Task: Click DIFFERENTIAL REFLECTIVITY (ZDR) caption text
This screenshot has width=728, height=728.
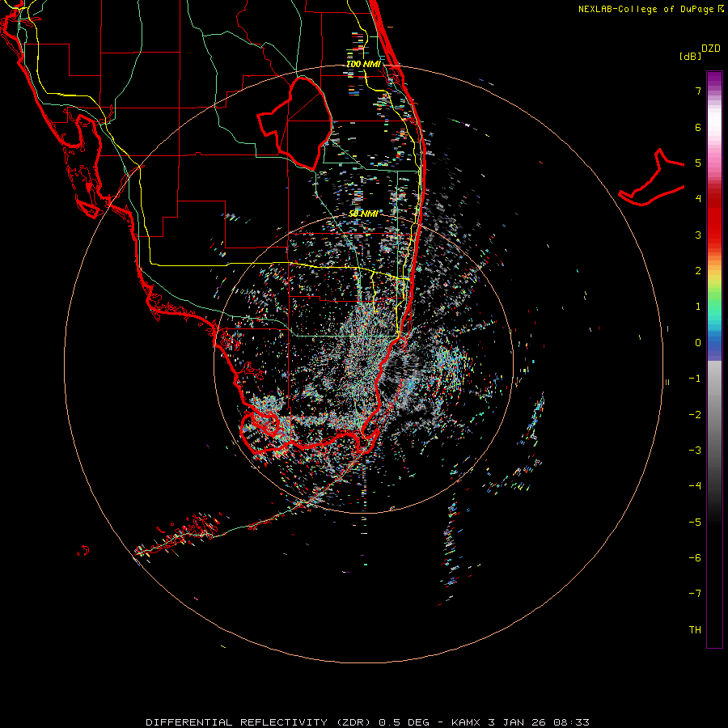Action: click(x=260, y=722)
